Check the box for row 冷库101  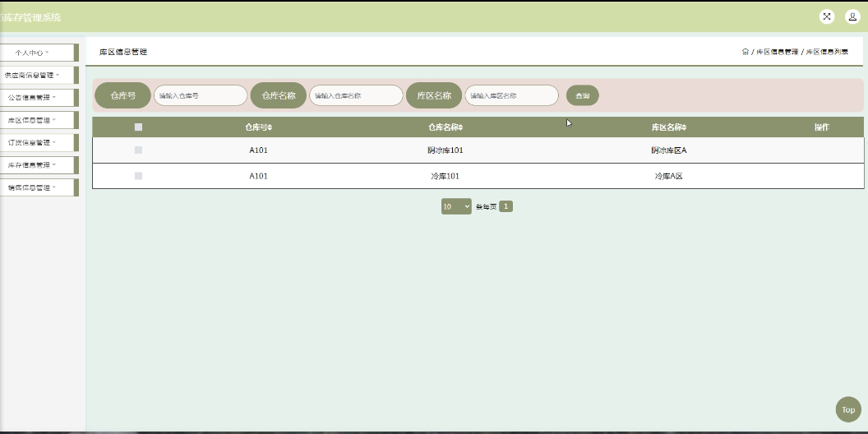tap(138, 176)
